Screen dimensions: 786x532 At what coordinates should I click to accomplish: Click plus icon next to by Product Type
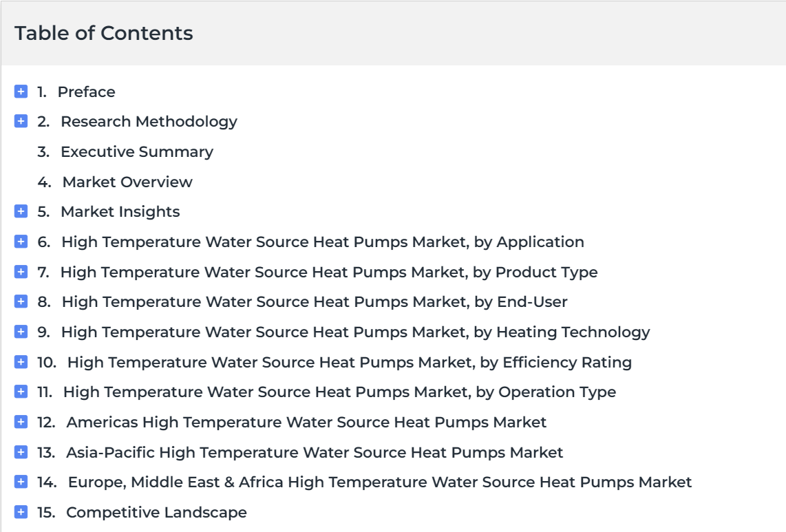point(21,272)
